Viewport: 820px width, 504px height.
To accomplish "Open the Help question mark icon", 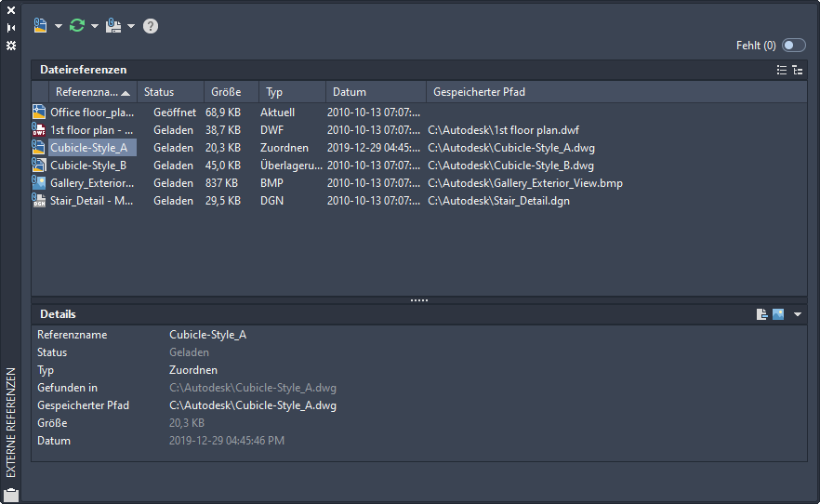I will coord(151,26).
